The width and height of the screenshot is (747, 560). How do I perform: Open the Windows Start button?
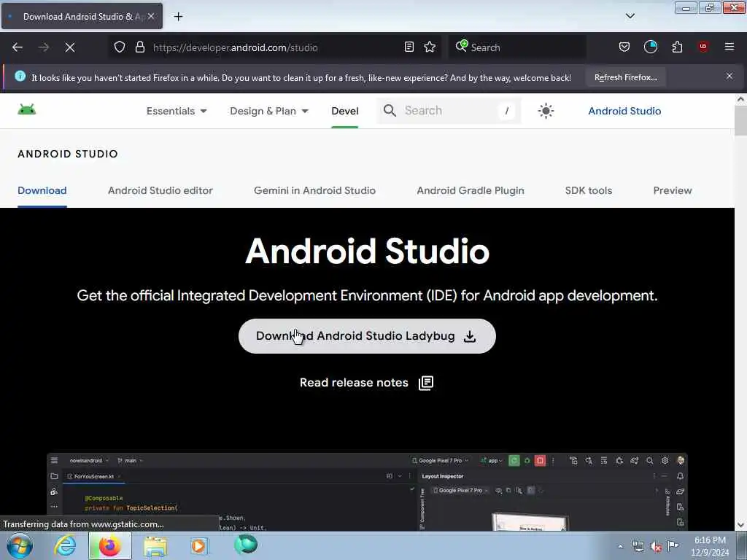19,545
